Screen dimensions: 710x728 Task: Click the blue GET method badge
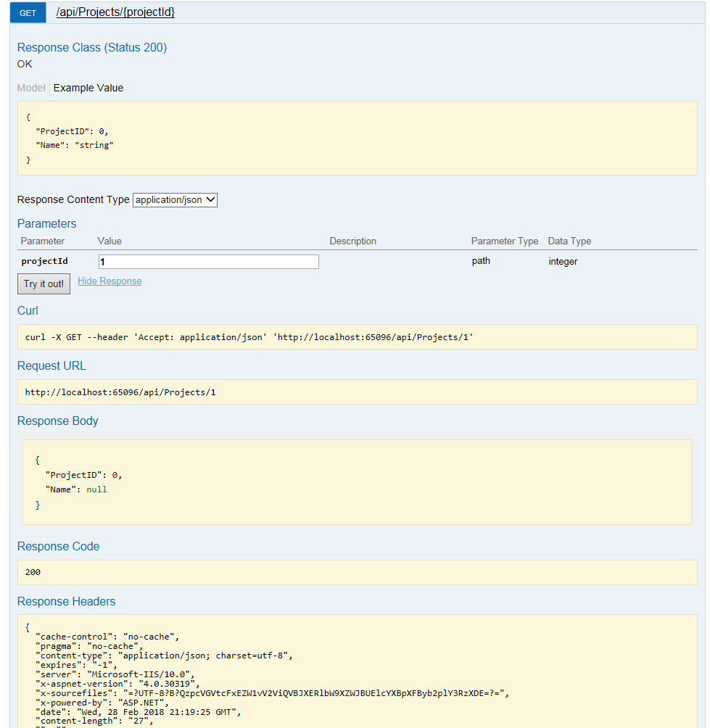coord(28,12)
